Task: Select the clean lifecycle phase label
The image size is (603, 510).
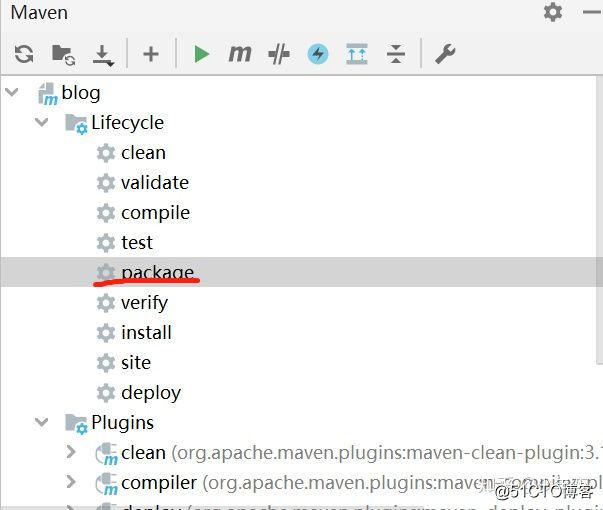Action: tap(143, 153)
